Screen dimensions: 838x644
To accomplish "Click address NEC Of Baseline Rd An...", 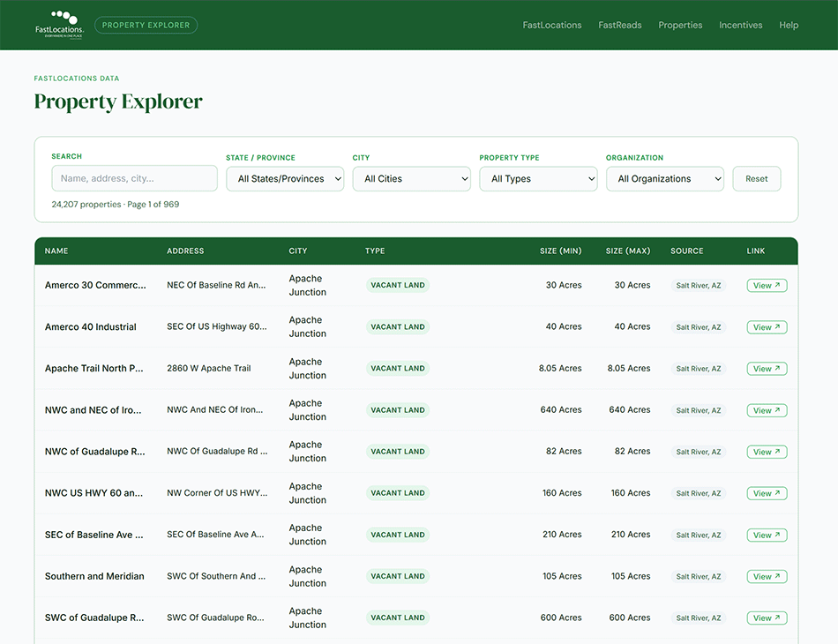I will 216,286.
